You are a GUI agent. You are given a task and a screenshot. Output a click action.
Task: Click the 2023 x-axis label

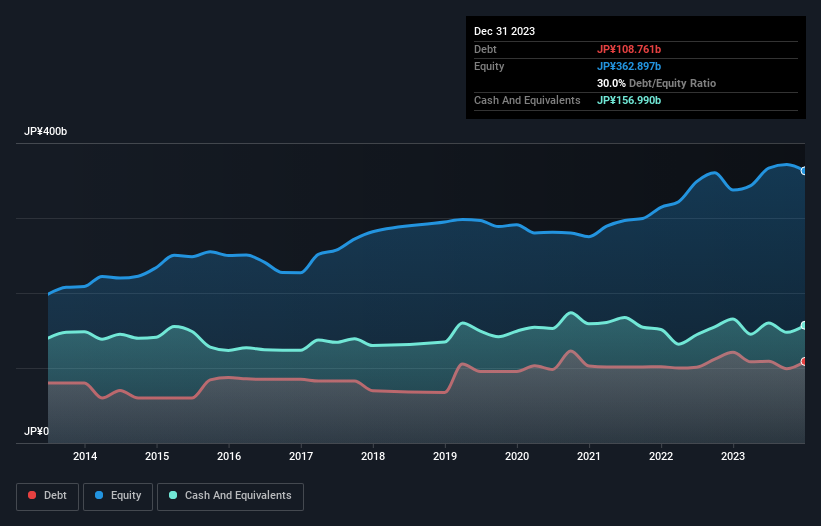click(733, 456)
